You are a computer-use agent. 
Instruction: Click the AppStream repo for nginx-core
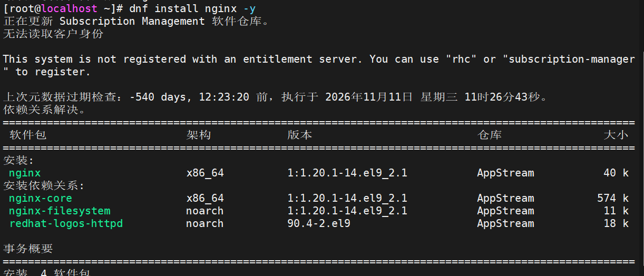(505, 198)
